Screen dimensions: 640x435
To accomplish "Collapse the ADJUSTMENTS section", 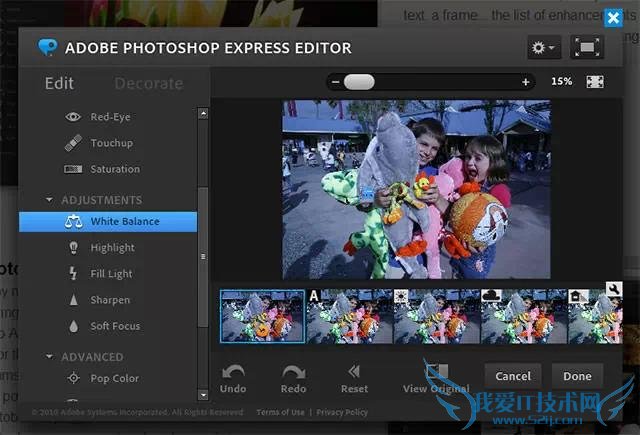I will point(50,200).
